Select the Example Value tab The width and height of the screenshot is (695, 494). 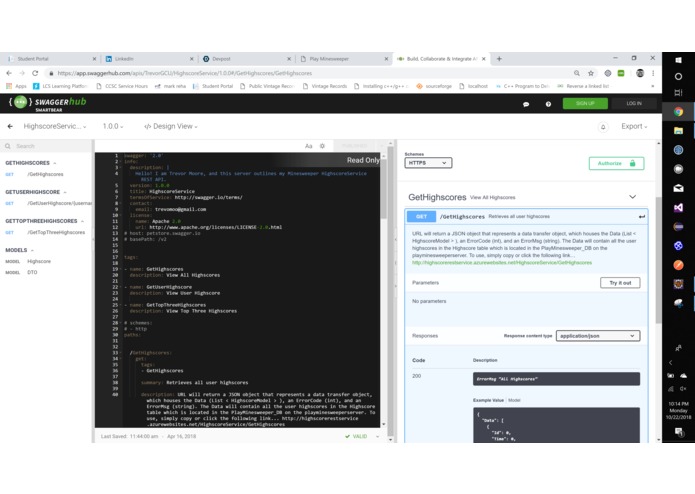click(x=488, y=400)
